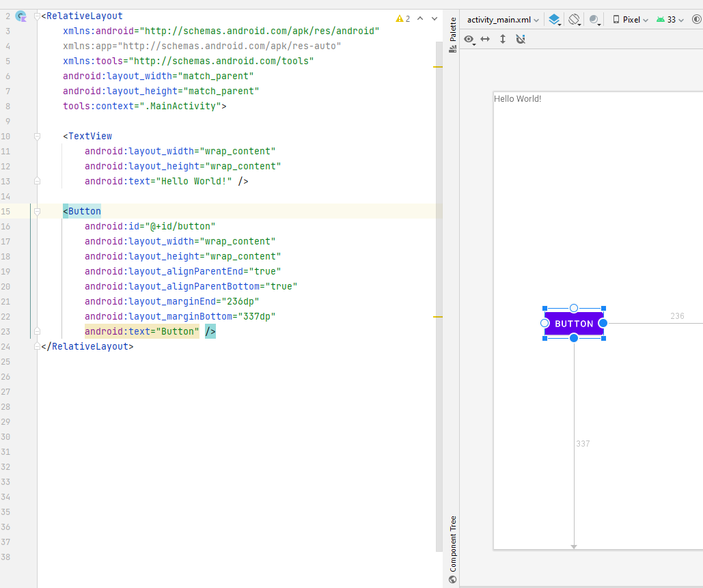This screenshot has height=588, width=703.
Task: Click the left constraint circle on the button
Action: click(x=545, y=323)
